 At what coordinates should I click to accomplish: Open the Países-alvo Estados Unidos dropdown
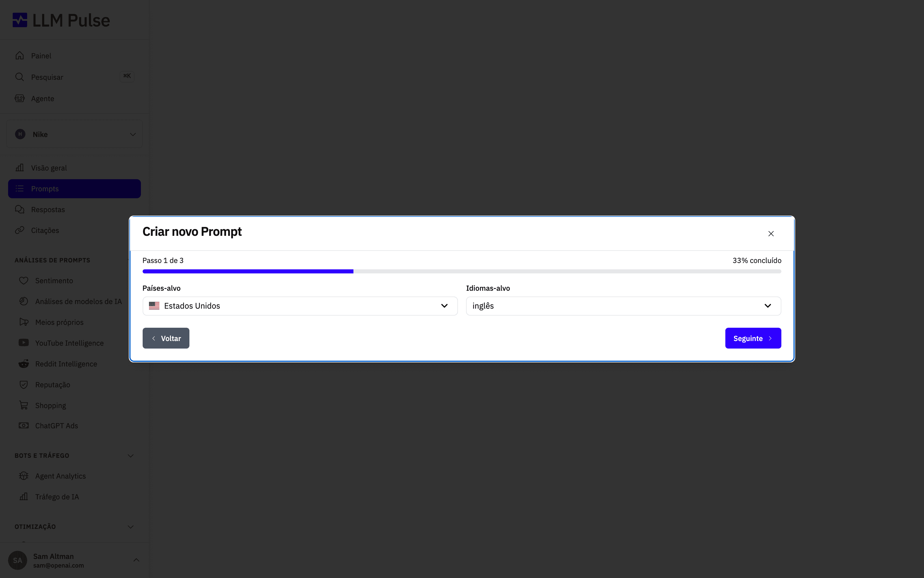300,306
